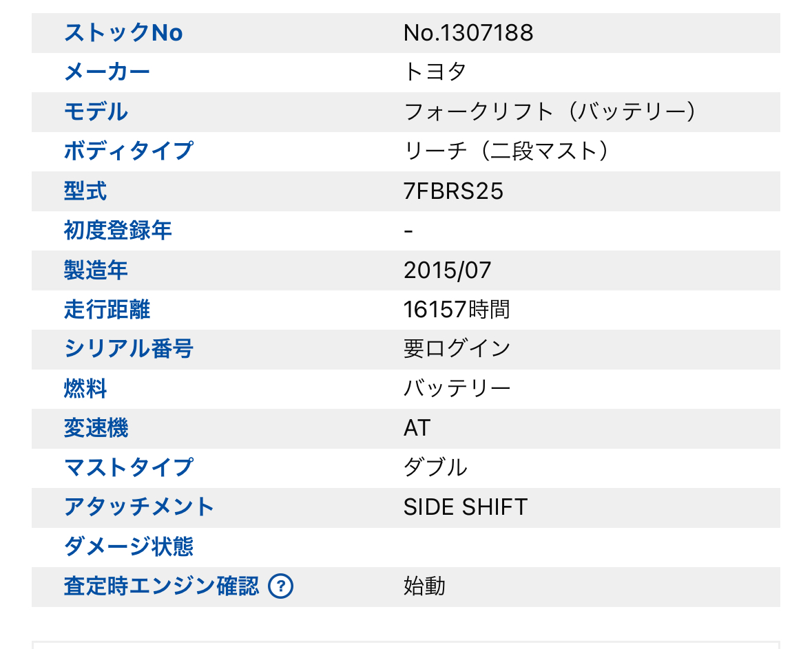
Task: Select the ストックNo label
Action: (123, 32)
